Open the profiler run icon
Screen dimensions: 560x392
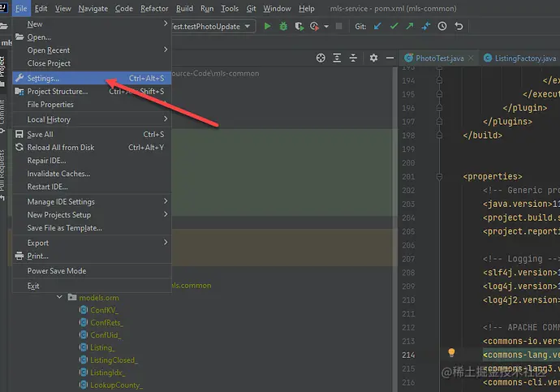click(x=314, y=26)
